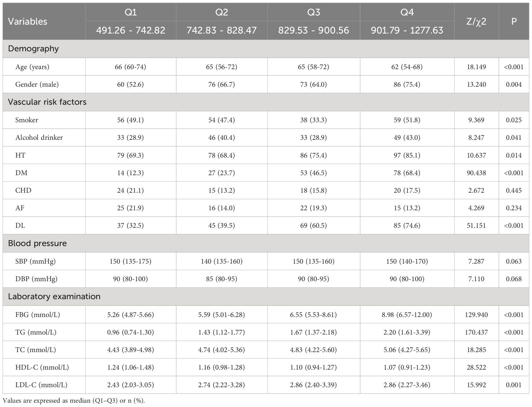Click the Laboratory examination section heading
Screen dimensions: 532x407
(54, 297)
